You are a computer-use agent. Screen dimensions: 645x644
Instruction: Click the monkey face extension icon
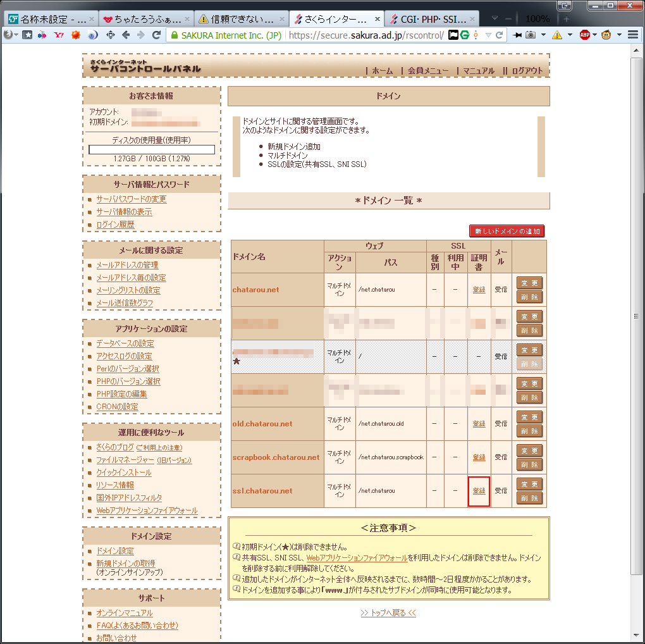[606, 35]
